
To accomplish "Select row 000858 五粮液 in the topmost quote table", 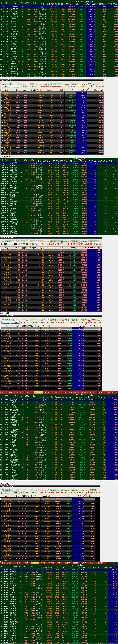I will click(59, 11).
